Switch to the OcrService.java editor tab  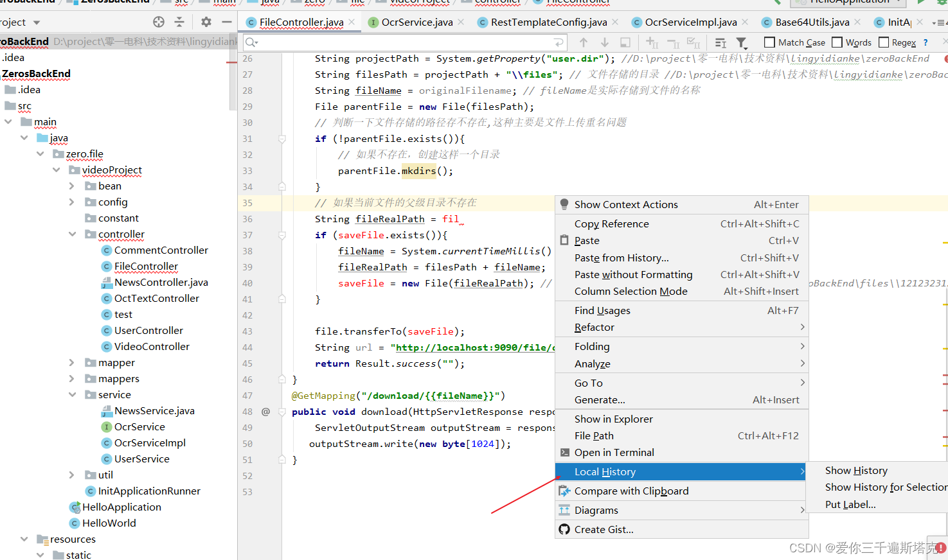coord(417,22)
